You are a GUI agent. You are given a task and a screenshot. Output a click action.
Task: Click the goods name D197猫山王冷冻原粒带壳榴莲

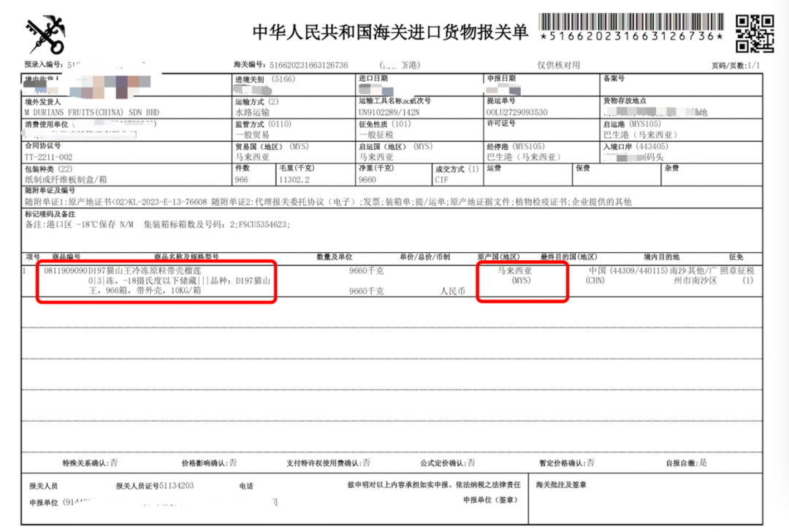pos(145,271)
